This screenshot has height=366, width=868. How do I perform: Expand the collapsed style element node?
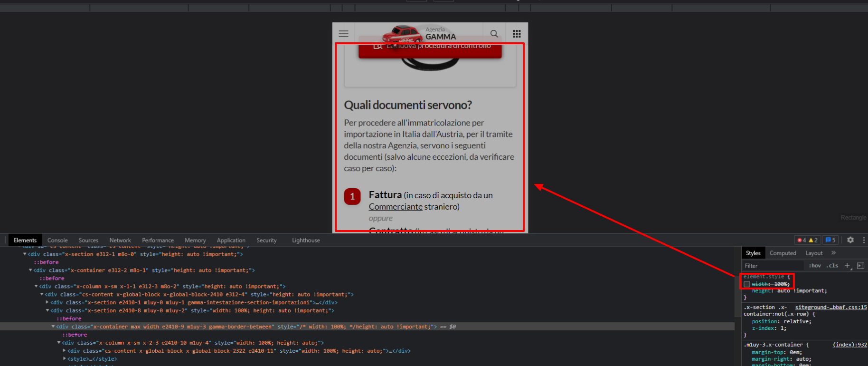(x=64, y=359)
